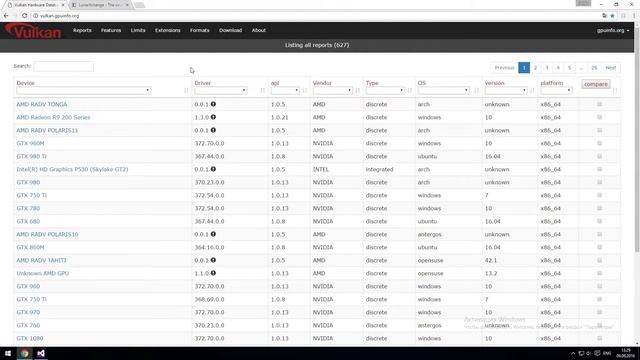Open driver info icon for AMD RADV TAHITI
640x360 pixels.
coord(213,260)
